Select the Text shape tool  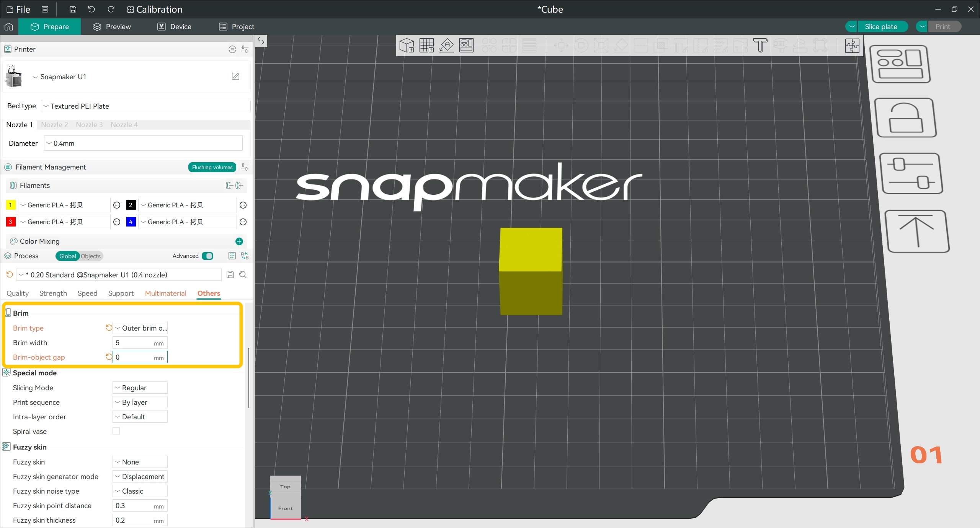760,46
